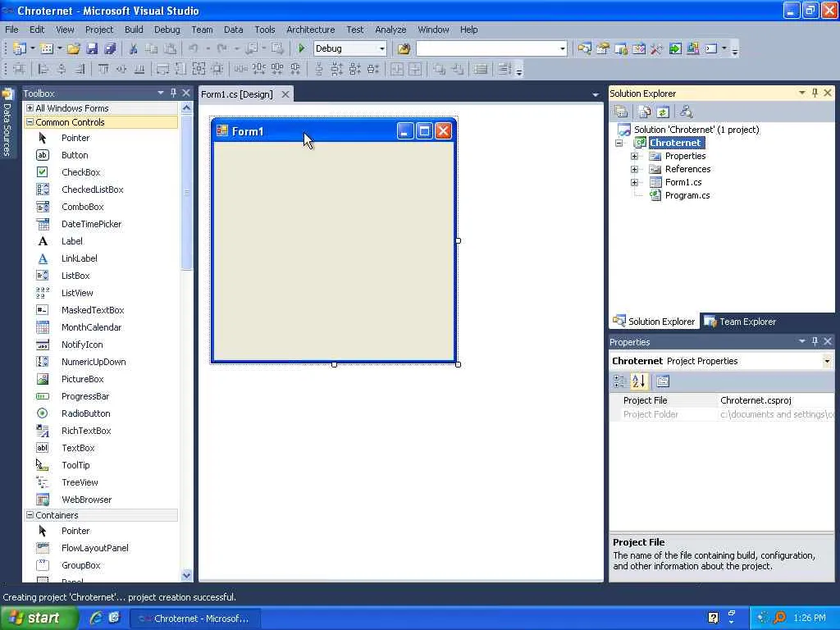Click Solution Explorer's Properties icon
Viewport: 840px width, 630px height.
pos(621,112)
